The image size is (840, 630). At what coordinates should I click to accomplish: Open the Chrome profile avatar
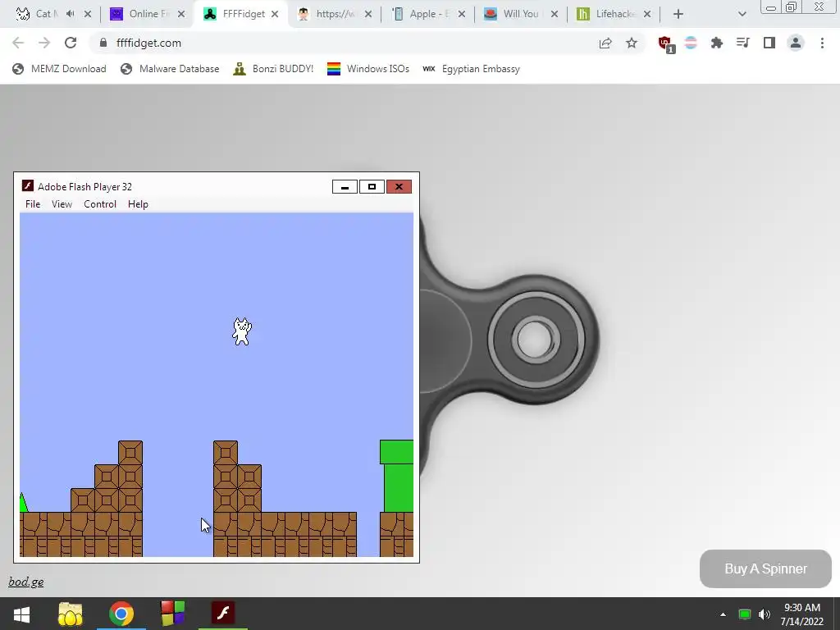[796, 43]
